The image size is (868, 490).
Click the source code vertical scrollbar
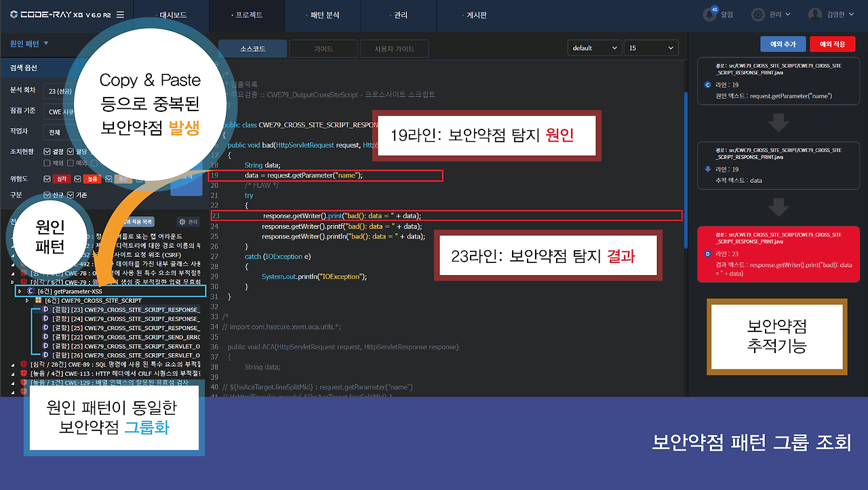(684, 169)
